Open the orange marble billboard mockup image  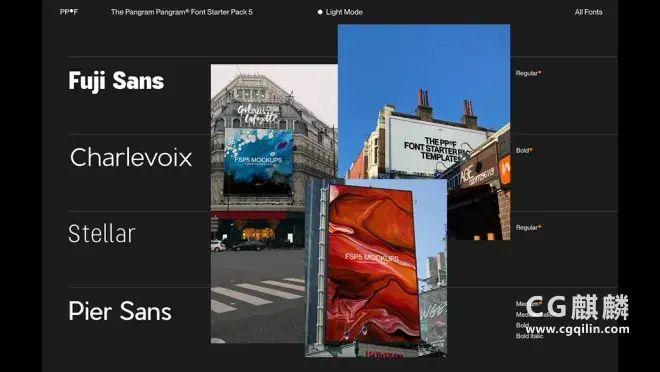(x=375, y=269)
